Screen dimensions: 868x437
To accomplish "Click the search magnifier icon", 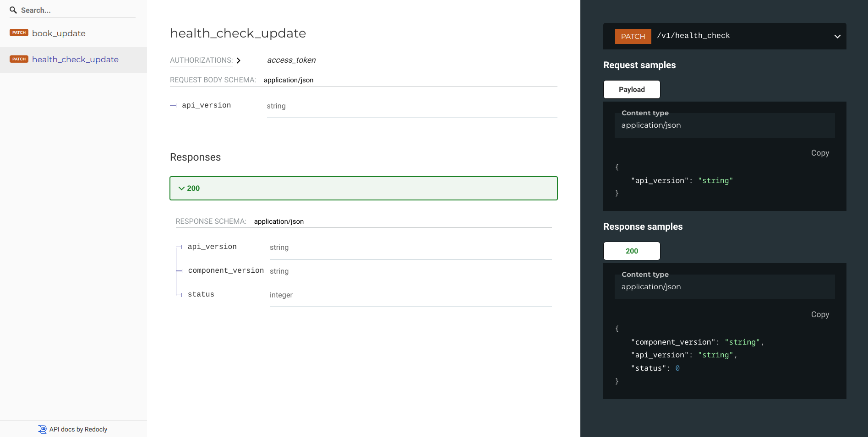I will (x=13, y=10).
